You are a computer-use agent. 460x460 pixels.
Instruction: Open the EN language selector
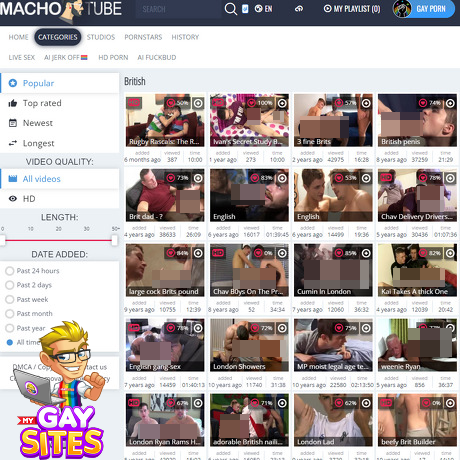coord(263,9)
